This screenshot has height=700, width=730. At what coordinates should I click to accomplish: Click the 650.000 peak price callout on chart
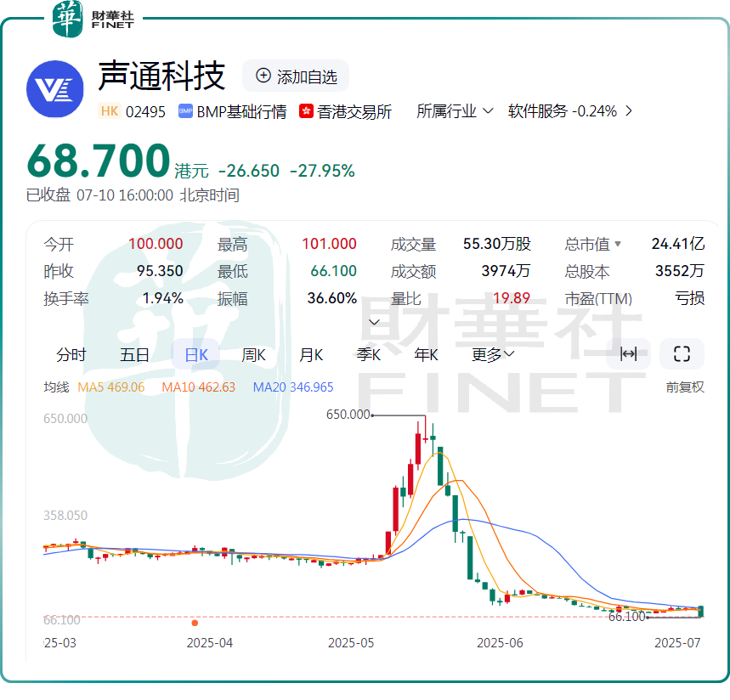(x=348, y=415)
